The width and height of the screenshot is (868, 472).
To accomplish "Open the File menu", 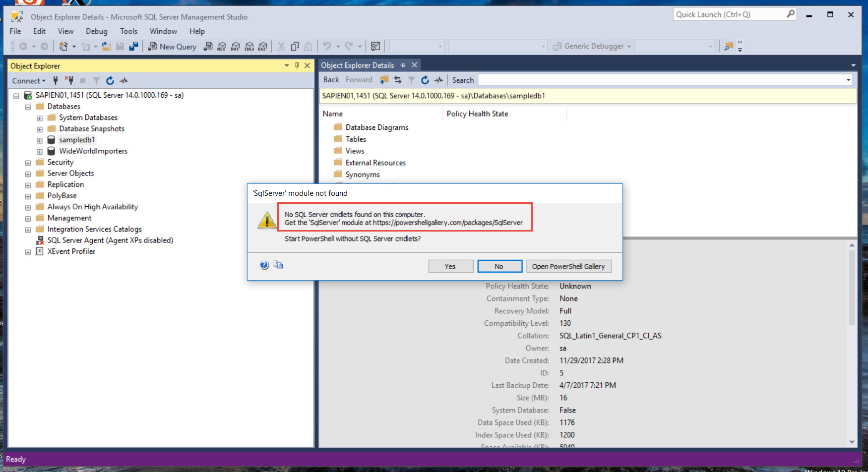I will tap(15, 31).
